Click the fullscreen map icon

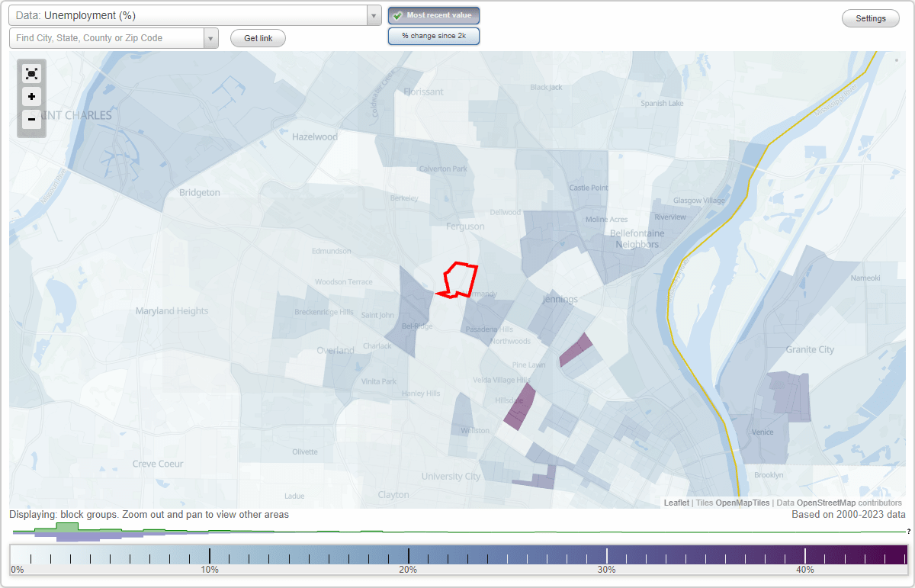click(x=31, y=73)
